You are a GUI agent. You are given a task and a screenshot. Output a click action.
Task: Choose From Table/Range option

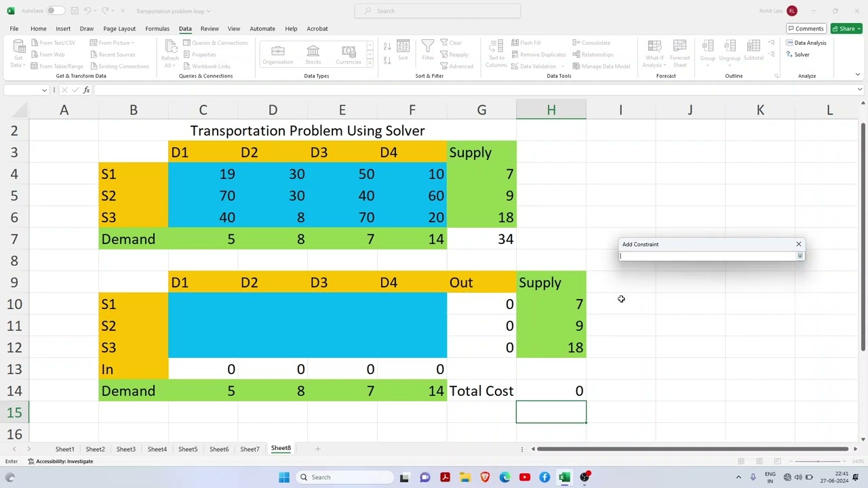57,66
